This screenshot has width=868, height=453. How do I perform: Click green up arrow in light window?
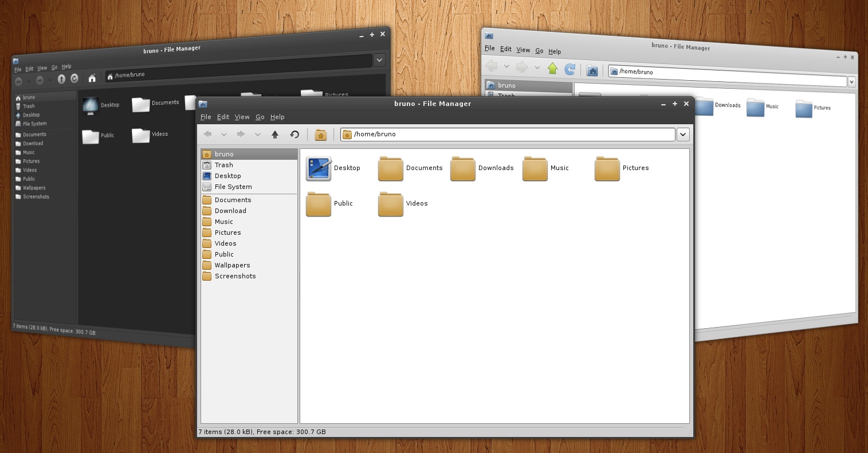tap(552, 69)
